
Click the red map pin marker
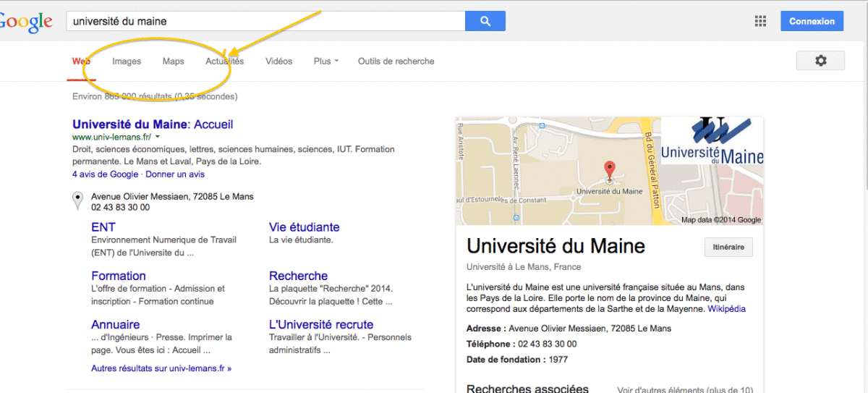point(609,171)
